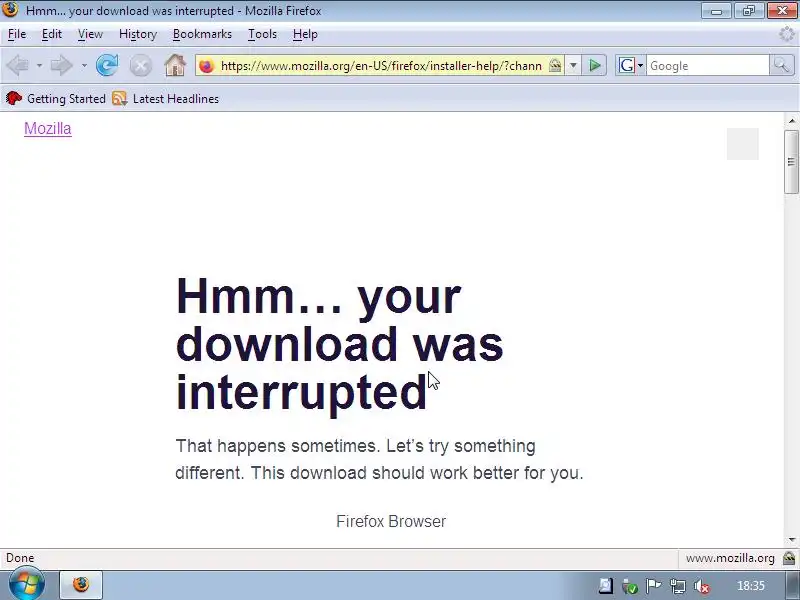Open the History menu

138,34
